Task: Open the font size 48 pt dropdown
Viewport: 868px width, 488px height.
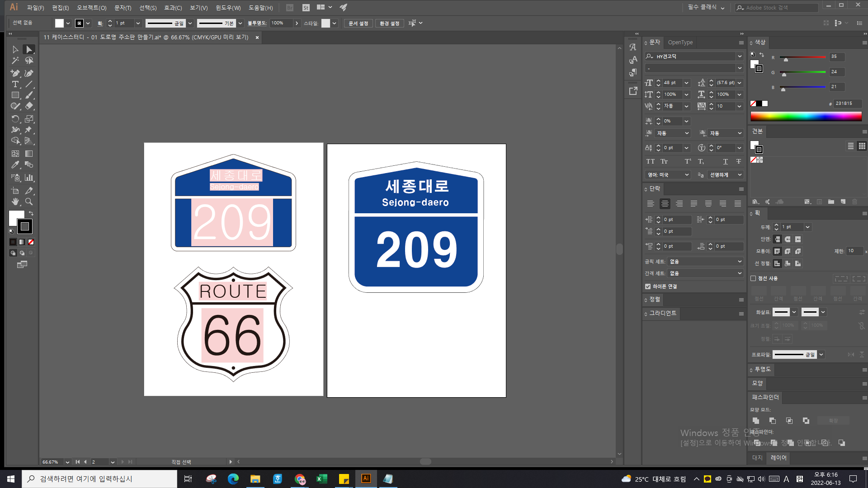Action: (686, 83)
